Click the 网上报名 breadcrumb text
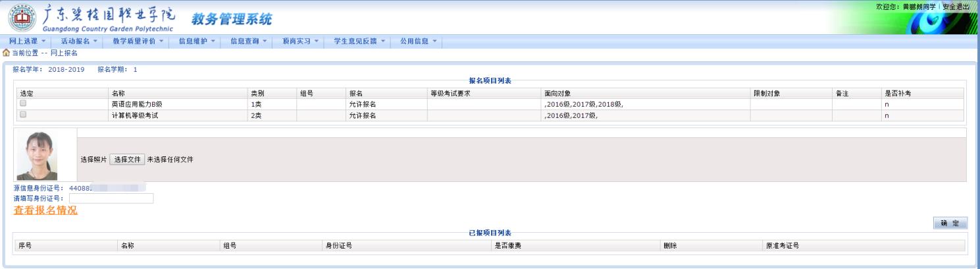The height and width of the screenshot is (269, 980). 64,53
